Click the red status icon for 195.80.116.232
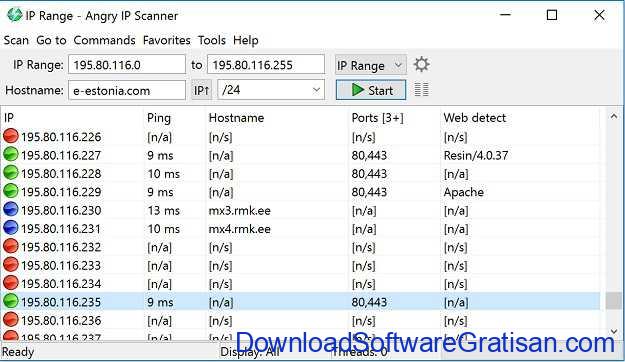625x362 pixels. click(x=11, y=246)
